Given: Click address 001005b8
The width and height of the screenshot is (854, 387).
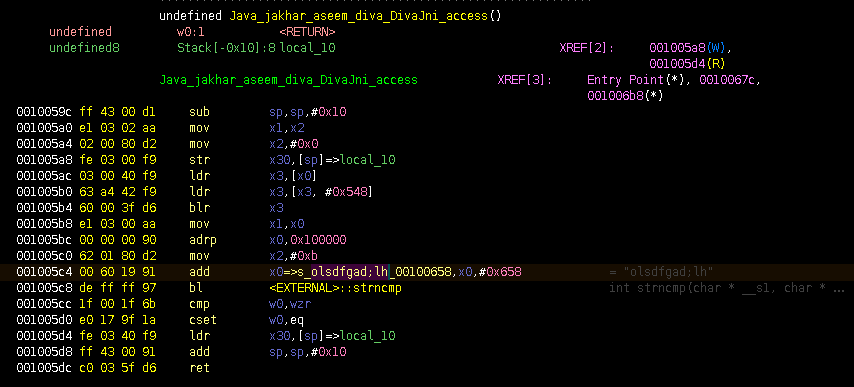Looking at the screenshot, I should tap(44, 224).
